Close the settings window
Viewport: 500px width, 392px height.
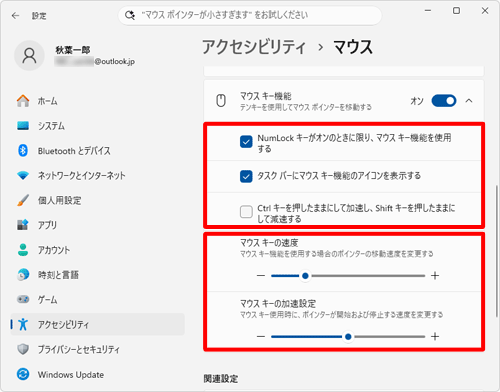point(485,11)
